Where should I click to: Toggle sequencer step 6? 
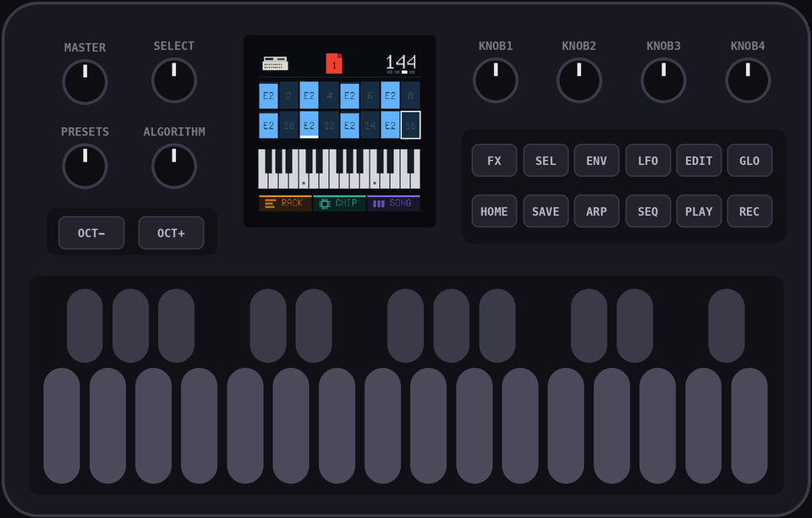pos(370,96)
